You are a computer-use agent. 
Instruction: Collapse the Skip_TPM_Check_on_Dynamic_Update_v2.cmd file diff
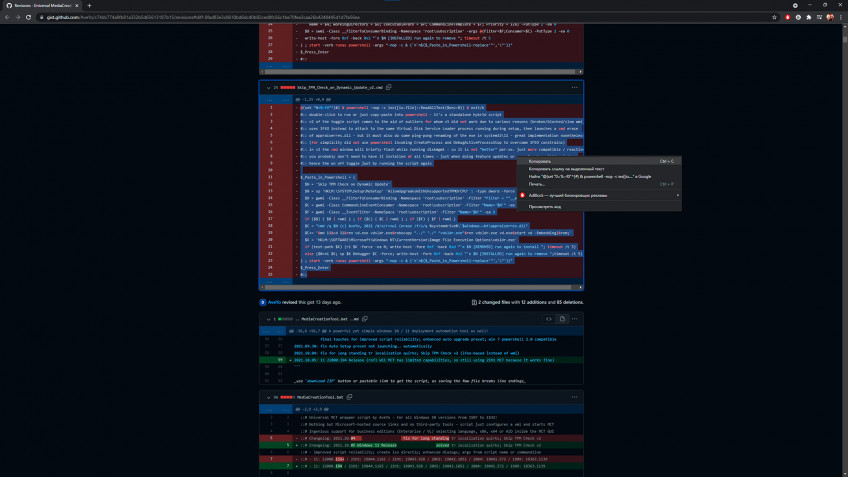click(x=270, y=88)
